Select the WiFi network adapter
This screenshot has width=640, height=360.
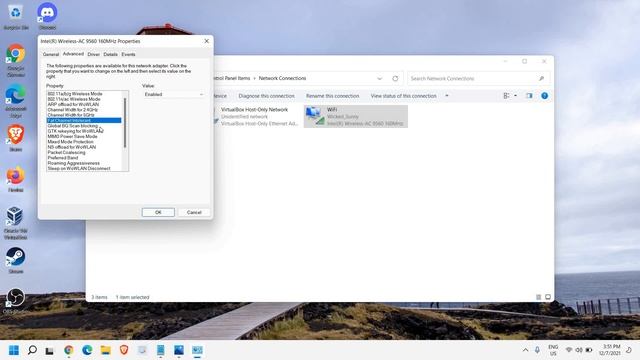pos(356,116)
